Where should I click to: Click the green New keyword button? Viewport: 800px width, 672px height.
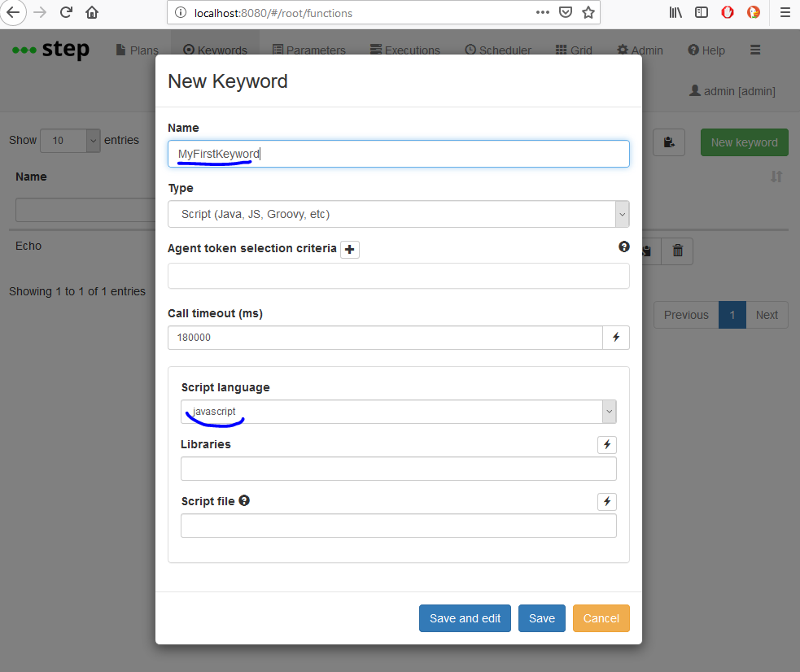[x=745, y=142]
